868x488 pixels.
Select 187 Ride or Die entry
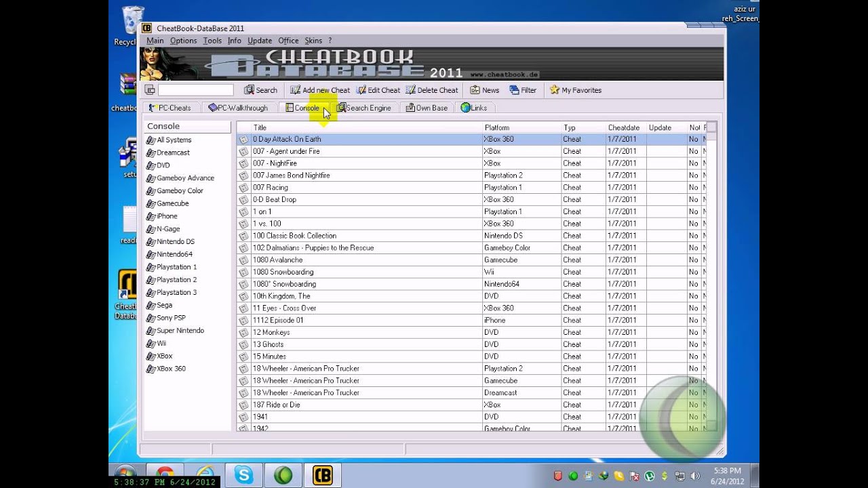tap(471, 405)
